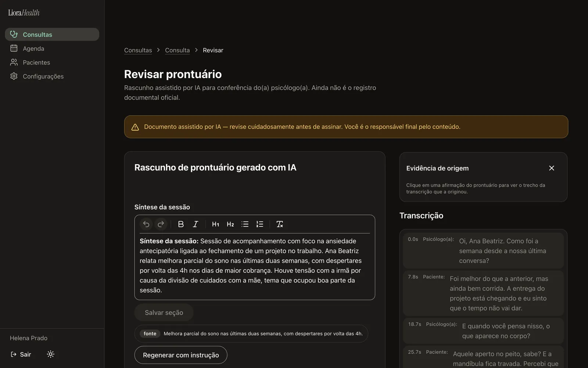Click the Helena Prado user name
Viewport: 588px width, 368px height.
29,338
